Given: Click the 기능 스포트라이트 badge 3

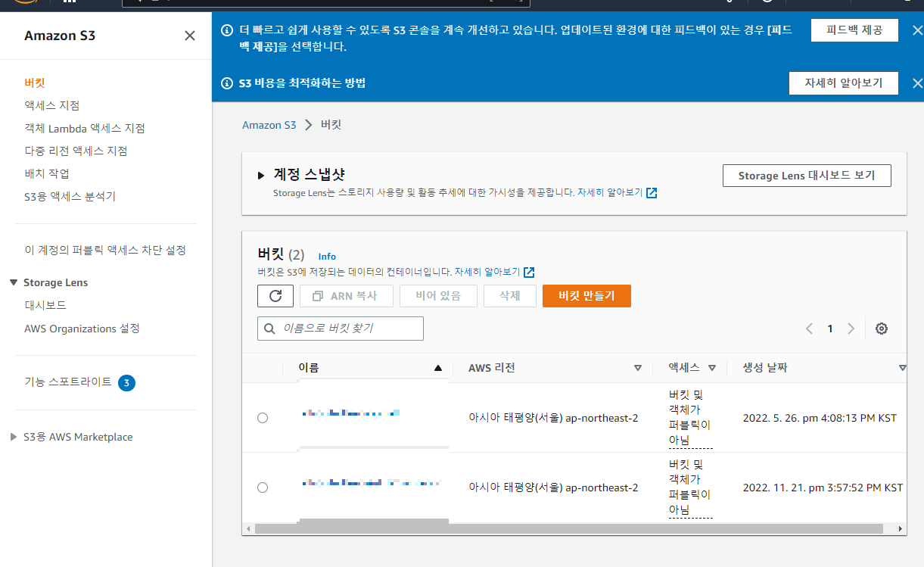Looking at the screenshot, I should tap(127, 383).
